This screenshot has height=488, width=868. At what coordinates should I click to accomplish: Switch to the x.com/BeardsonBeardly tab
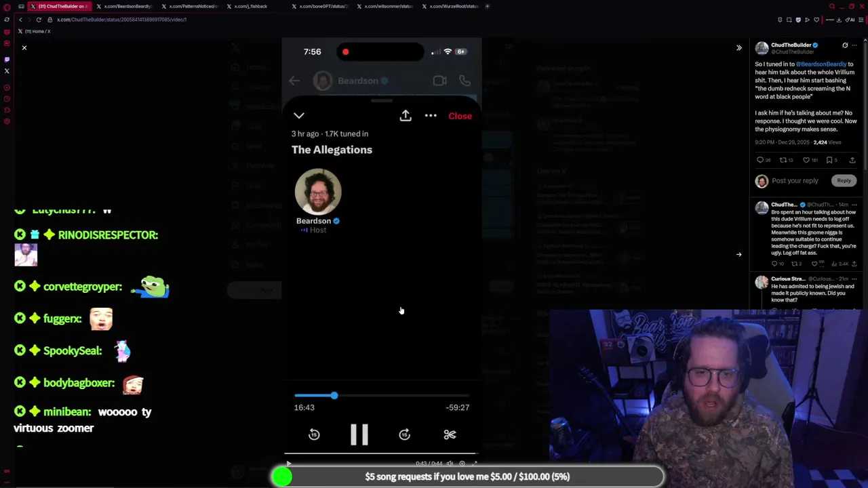click(124, 6)
